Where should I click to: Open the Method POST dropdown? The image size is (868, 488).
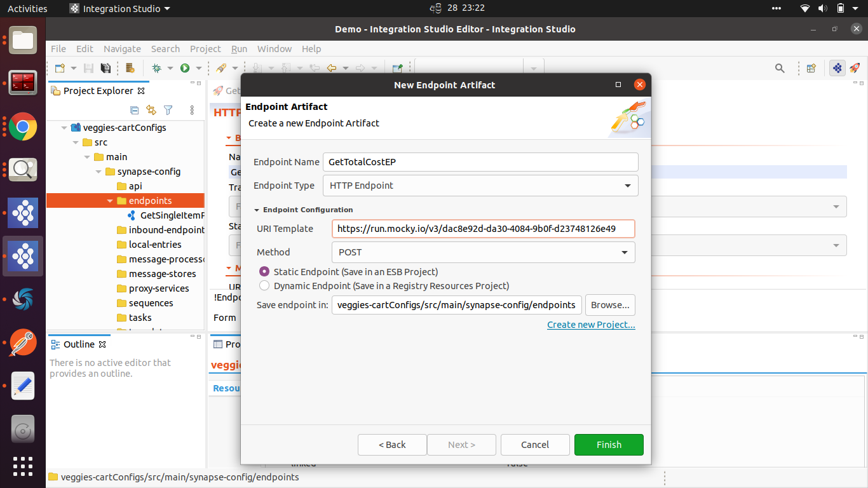(x=484, y=252)
